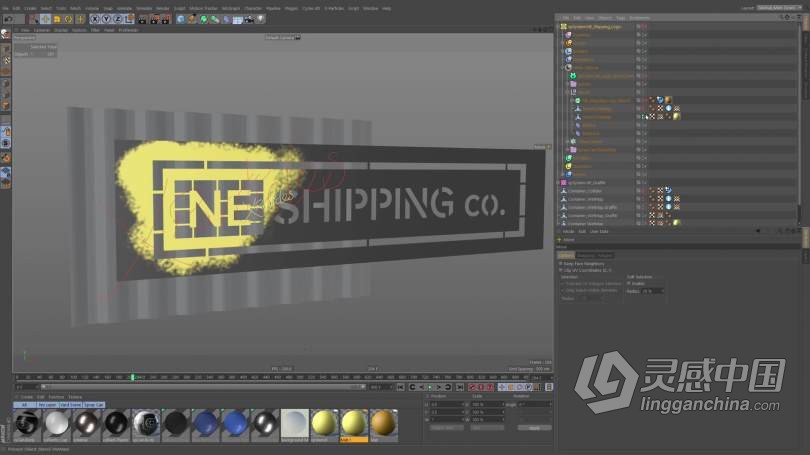
Task: Add a Cube primitive object
Action: [180, 19]
